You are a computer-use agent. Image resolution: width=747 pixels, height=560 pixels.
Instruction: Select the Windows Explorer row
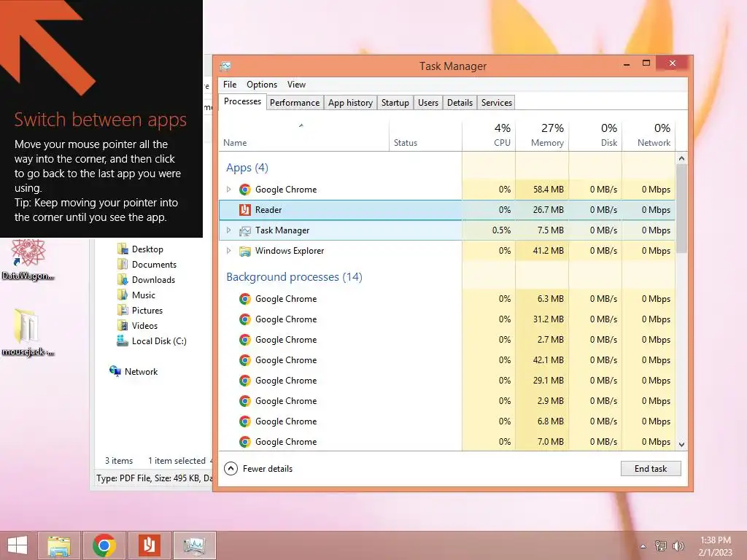[447, 251]
